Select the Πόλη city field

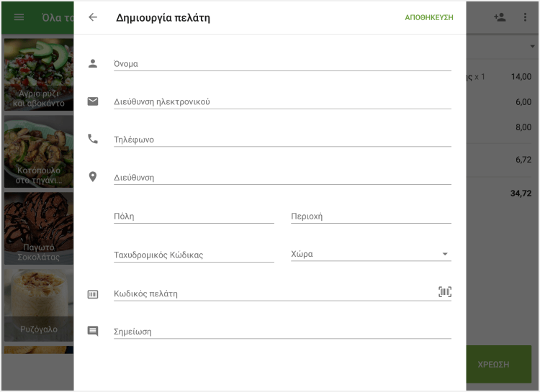pyautogui.click(x=194, y=216)
